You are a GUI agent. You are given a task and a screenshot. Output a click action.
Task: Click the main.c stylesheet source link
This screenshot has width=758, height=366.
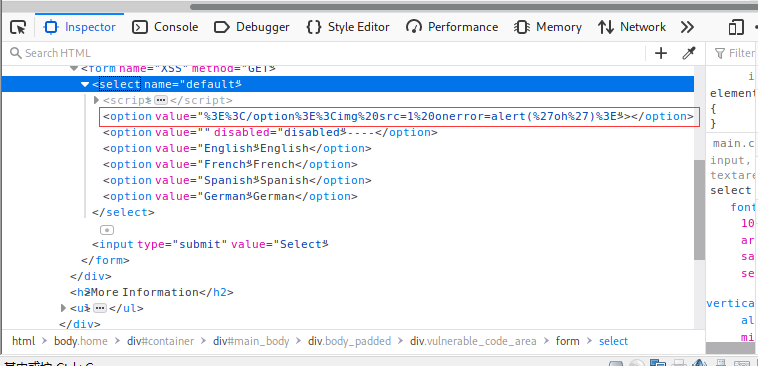734,143
